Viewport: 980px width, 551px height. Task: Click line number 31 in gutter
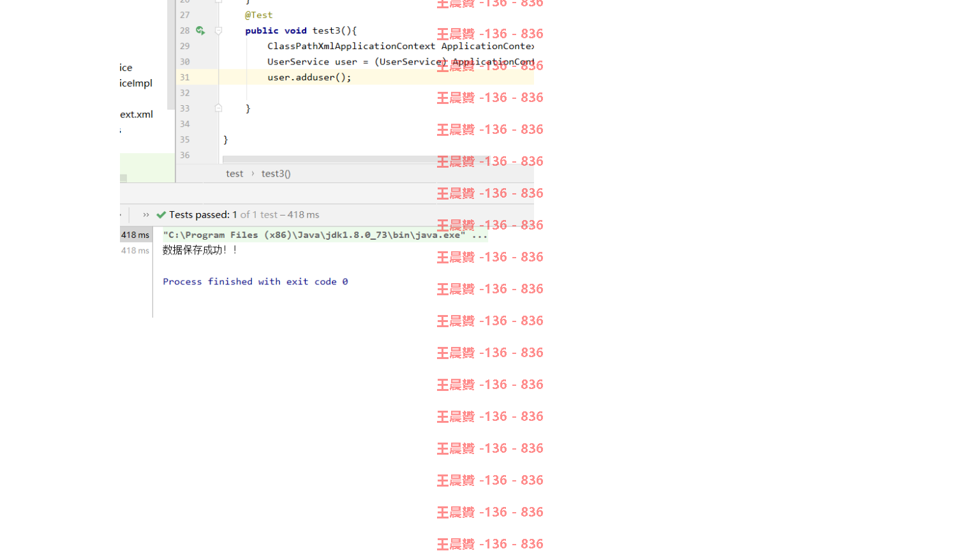pyautogui.click(x=184, y=77)
